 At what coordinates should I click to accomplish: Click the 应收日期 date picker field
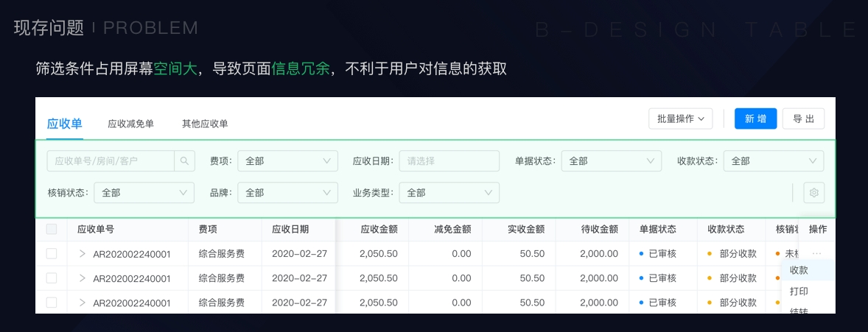449,160
